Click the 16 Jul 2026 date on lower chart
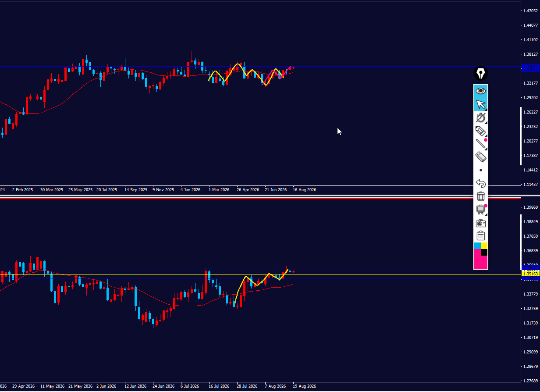This screenshot has height=392, width=540. 219,386
